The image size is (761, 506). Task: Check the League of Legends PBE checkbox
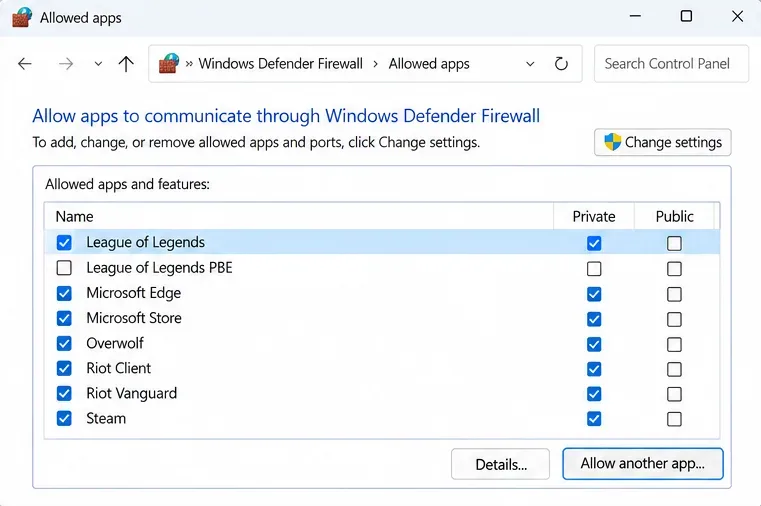pos(64,268)
